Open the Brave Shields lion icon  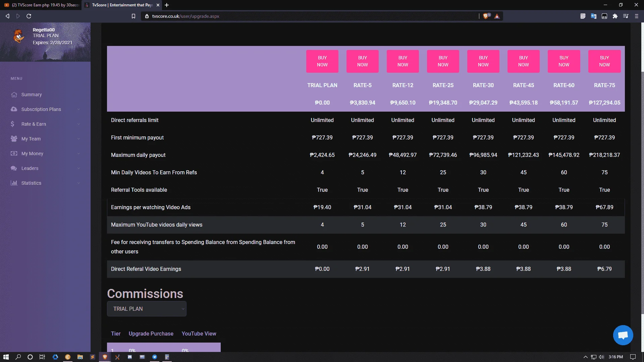pyautogui.click(x=486, y=16)
